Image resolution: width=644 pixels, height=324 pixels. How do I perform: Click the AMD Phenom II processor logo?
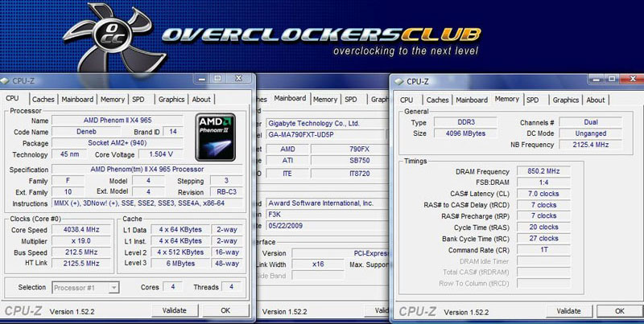[215, 137]
